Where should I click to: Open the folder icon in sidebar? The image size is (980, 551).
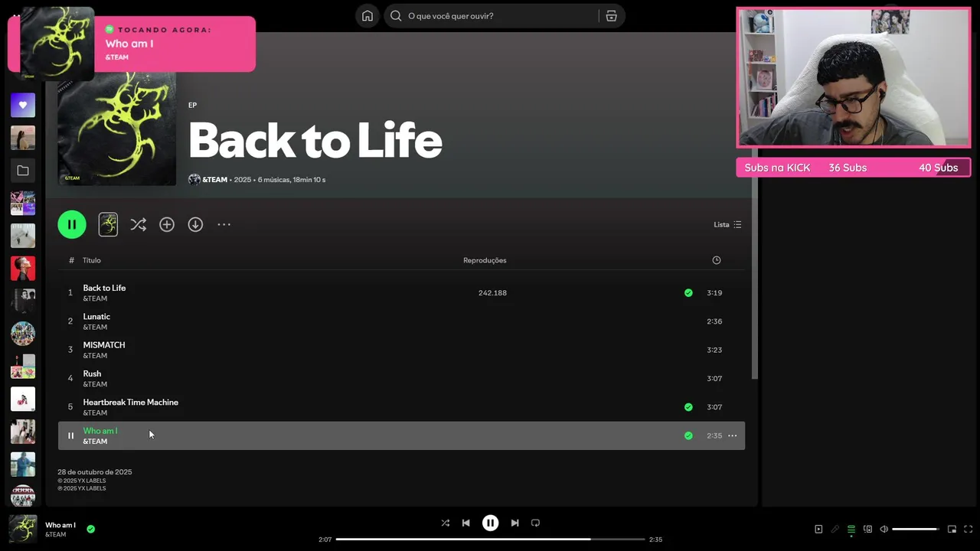tap(23, 171)
